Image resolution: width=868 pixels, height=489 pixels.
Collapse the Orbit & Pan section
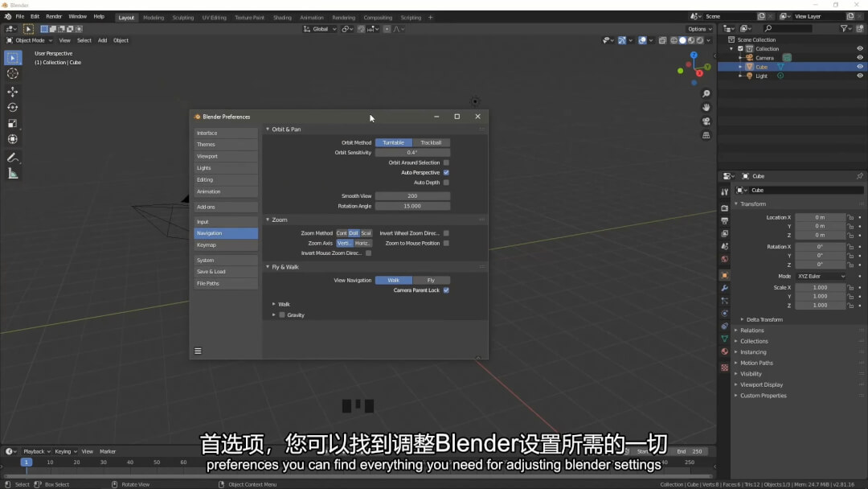[x=268, y=129]
